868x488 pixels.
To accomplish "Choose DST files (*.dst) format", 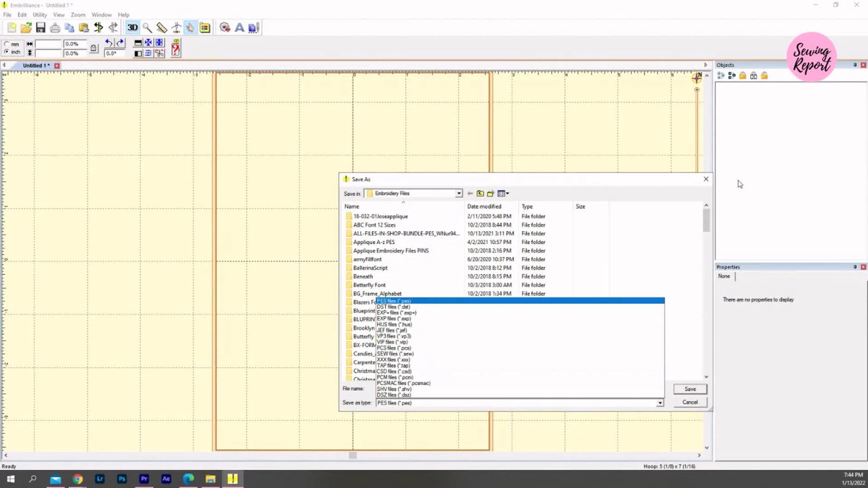I will click(x=520, y=307).
